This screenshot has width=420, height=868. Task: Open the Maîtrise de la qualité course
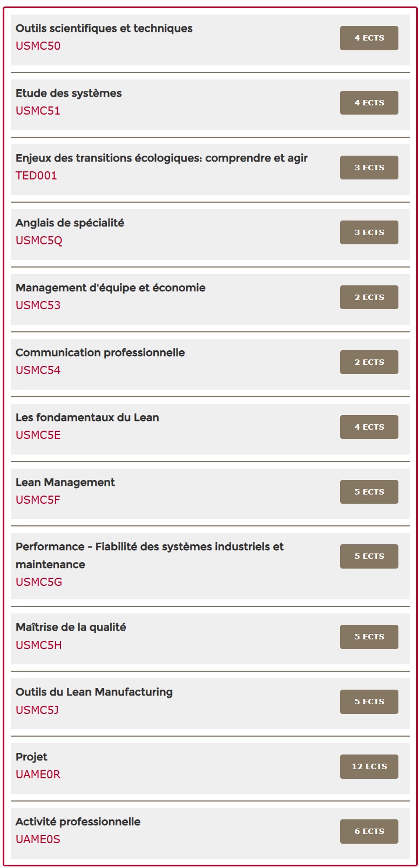point(71,627)
